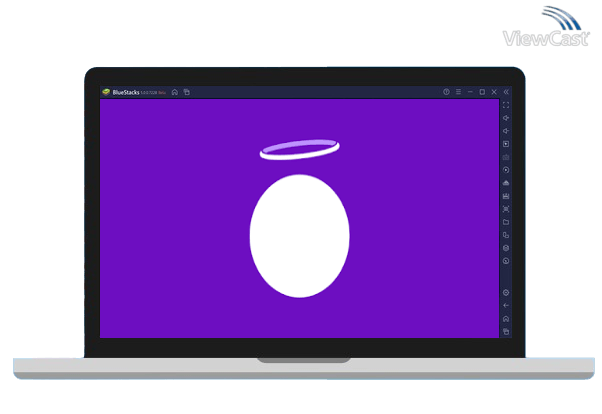Viewport: 602px width, 414px height.
Task: Go back using the sidebar arrow
Action: [x=506, y=306]
